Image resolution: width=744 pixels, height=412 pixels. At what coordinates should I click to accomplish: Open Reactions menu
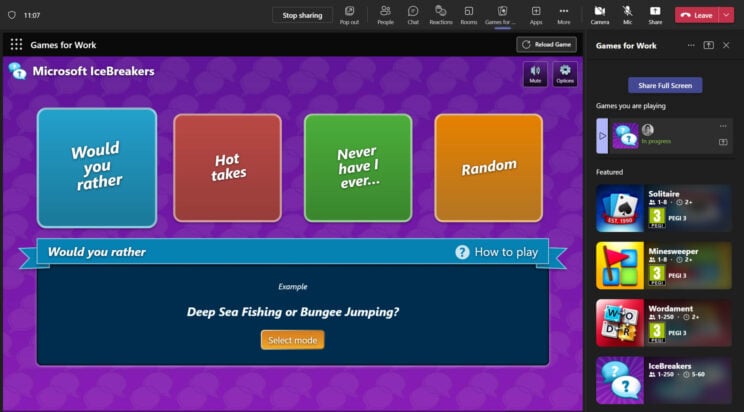click(x=441, y=15)
